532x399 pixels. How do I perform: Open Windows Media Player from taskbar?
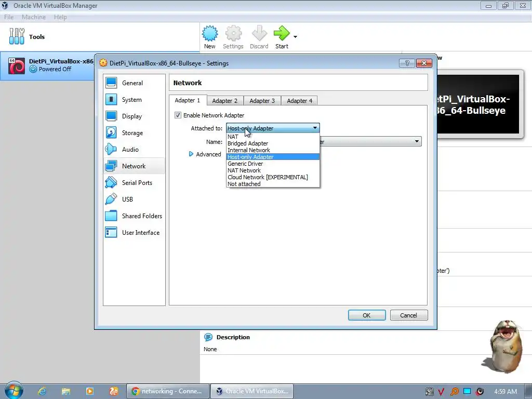tap(90, 391)
